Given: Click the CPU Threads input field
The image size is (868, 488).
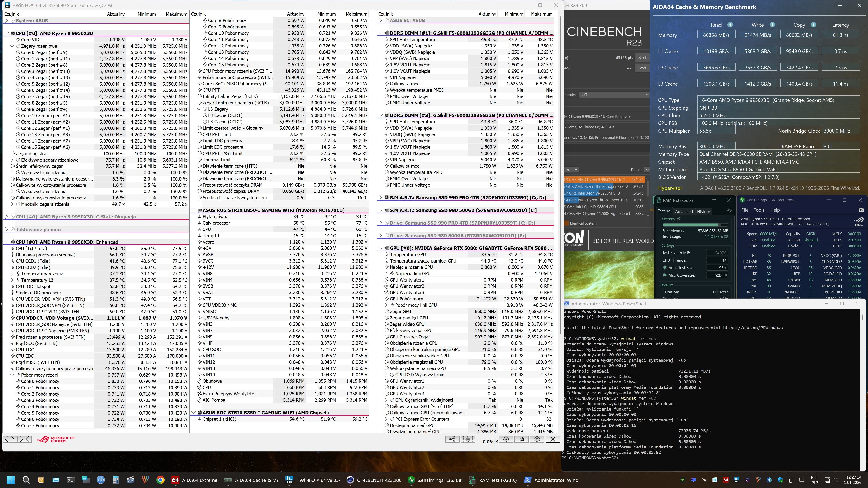Looking at the screenshot, I should tap(717, 260).
